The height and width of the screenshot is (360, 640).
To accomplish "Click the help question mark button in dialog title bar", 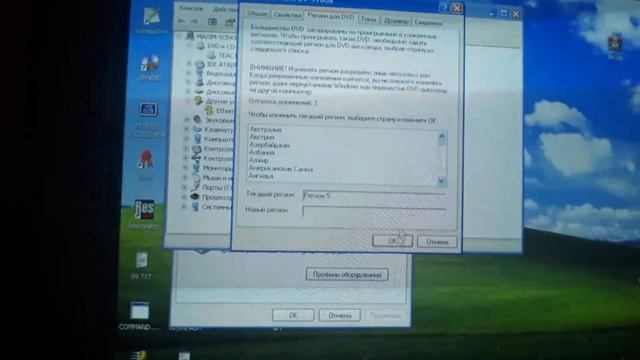I will coord(444,7).
